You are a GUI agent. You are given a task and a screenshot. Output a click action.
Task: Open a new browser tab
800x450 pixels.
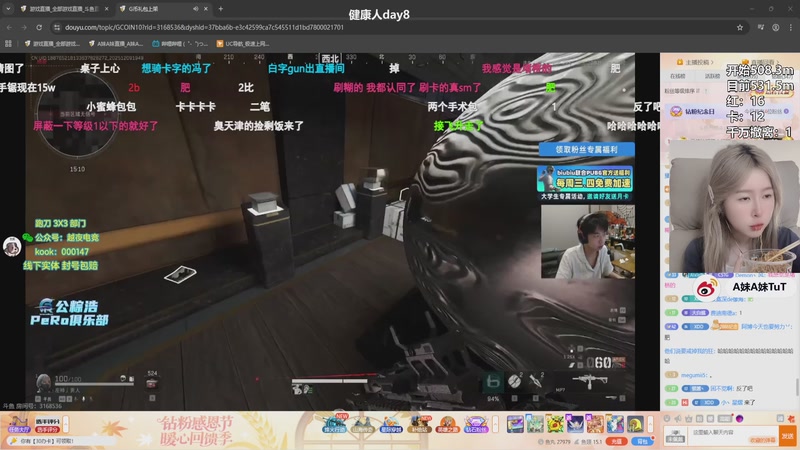click(x=220, y=9)
